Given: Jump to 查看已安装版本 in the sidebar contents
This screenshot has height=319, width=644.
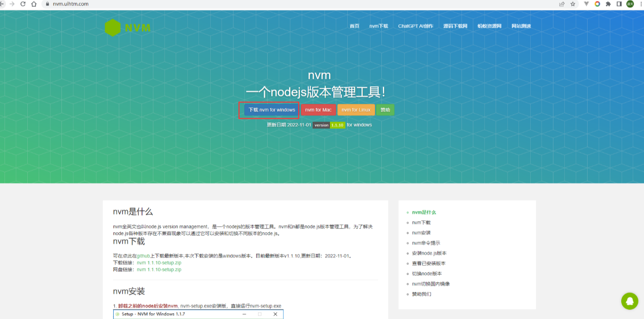Looking at the screenshot, I should click(429, 263).
